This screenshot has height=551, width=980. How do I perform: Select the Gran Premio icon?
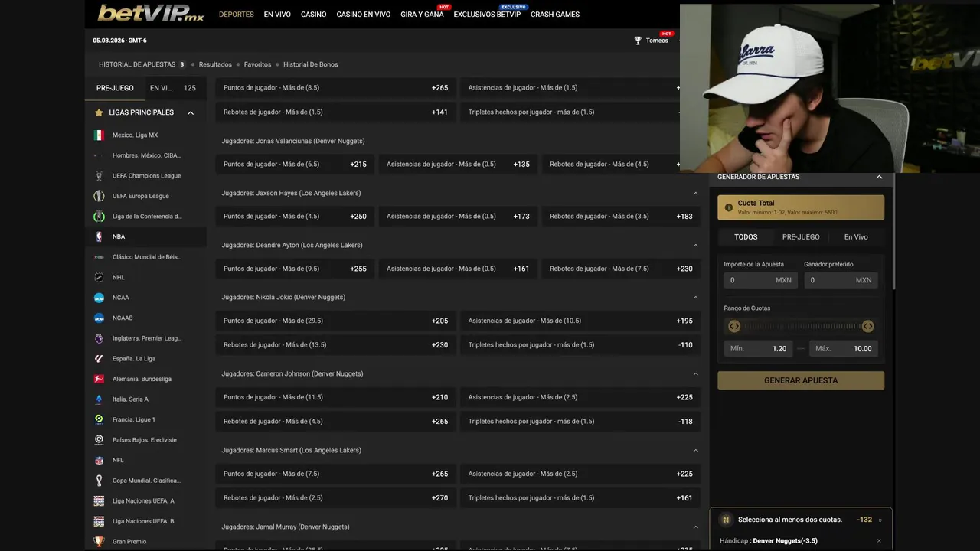click(99, 541)
